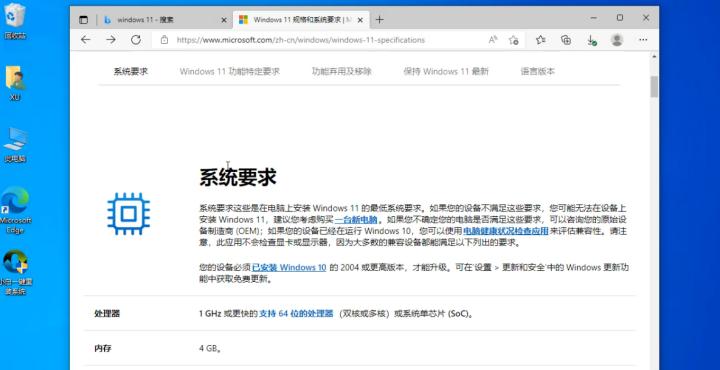Screen dimensions: 720x370
Task: Select the XU user folder desktop icon
Action: (16, 83)
